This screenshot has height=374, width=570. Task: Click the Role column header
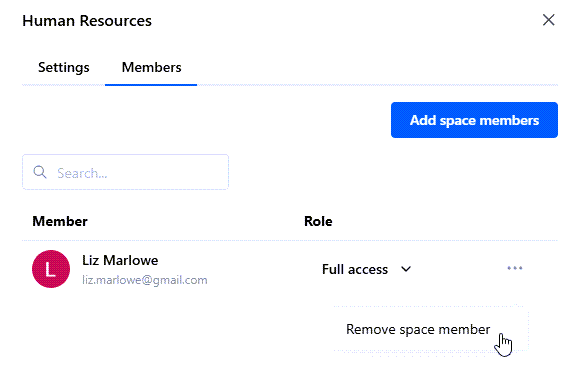pyautogui.click(x=318, y=221)
